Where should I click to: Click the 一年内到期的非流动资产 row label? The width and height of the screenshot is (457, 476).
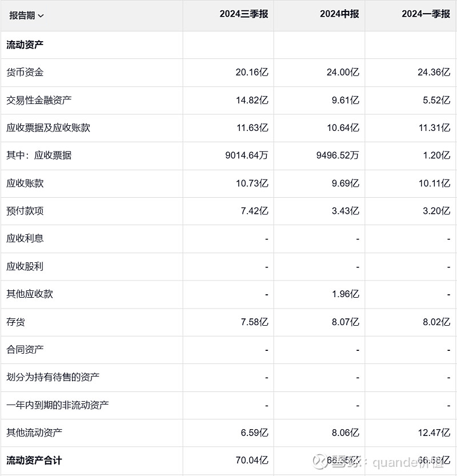[58, 405]
